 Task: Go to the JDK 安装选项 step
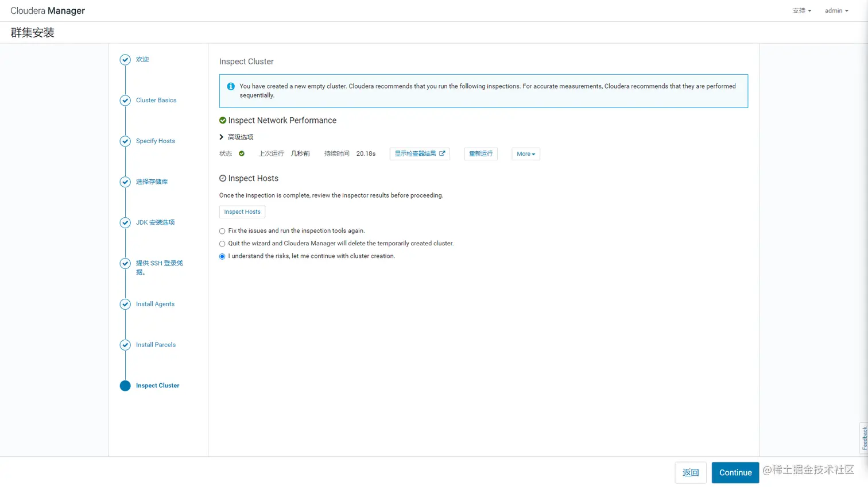[155, 223]
